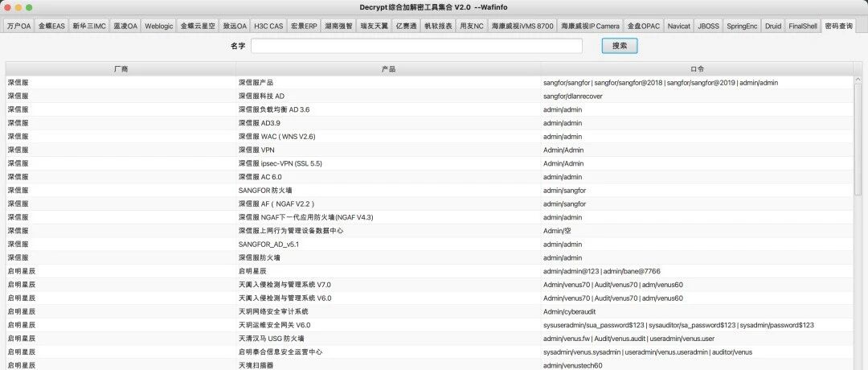This screenshot has height=370, width=868.
Task: Select the 天清汉马 USG 防火墙 row
Action: tap(429, 339)
